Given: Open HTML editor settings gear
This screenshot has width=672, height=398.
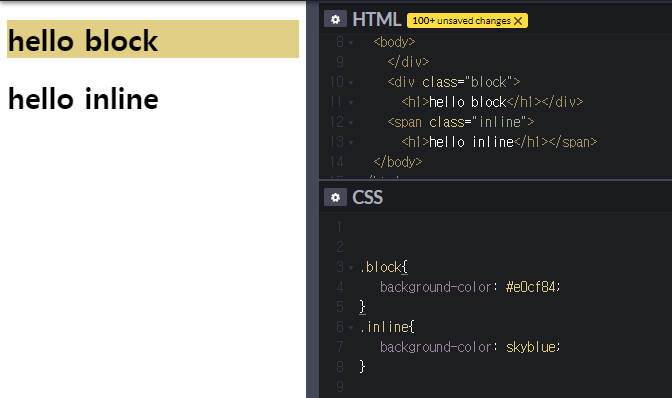Looking at the screenshot, I should pyautogui.click(x=335, y=19).
